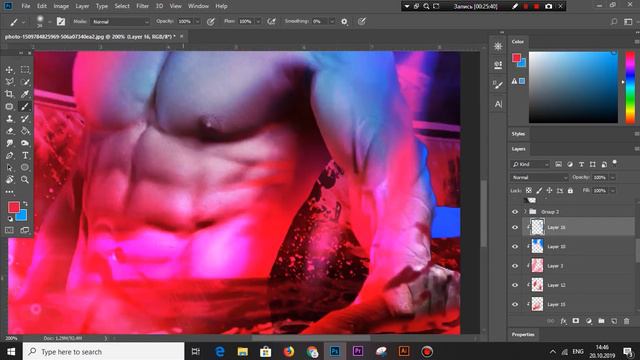The height and width of the screenshot is (360, 640).
Task: Add a layer mask
Action: click(x=576, y=321)
